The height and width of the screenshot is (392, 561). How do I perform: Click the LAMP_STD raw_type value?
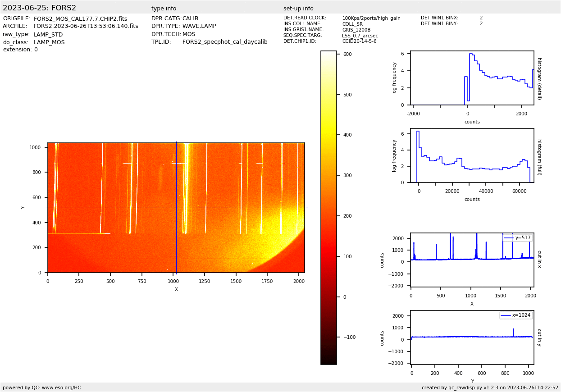click(48, 35)
